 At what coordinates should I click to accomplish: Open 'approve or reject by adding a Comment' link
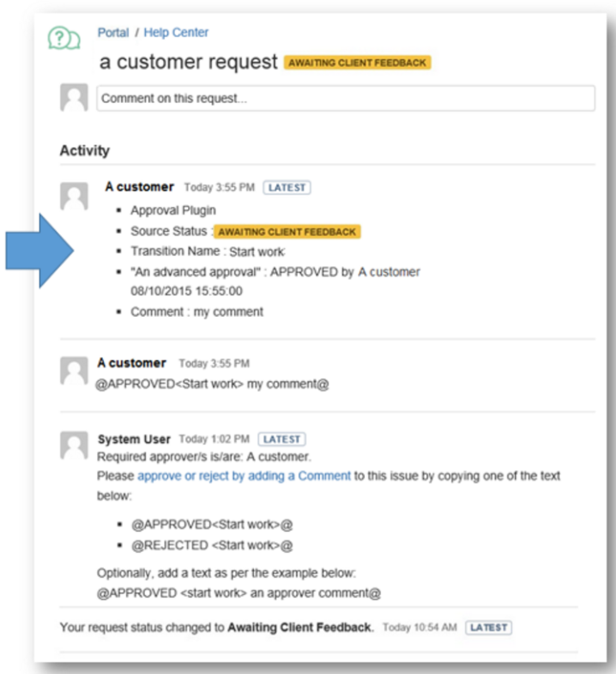tap(244, 476)
